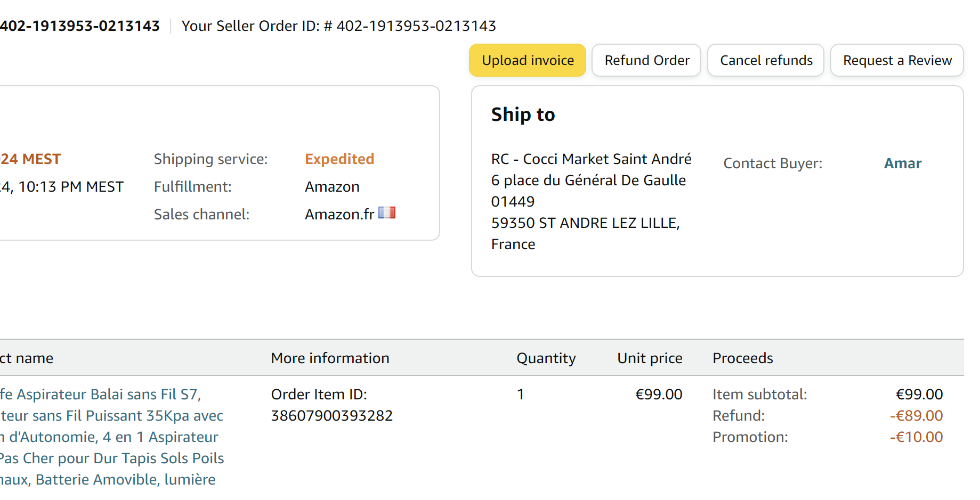Click the promotion amount -€10.00
980x500 pixels.
pyautogui.click(x=916, y=437)
